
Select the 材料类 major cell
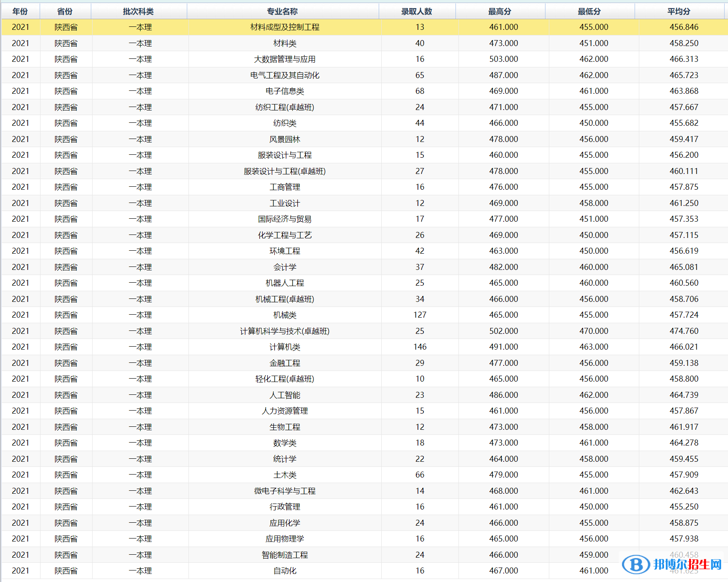[285, 43]
